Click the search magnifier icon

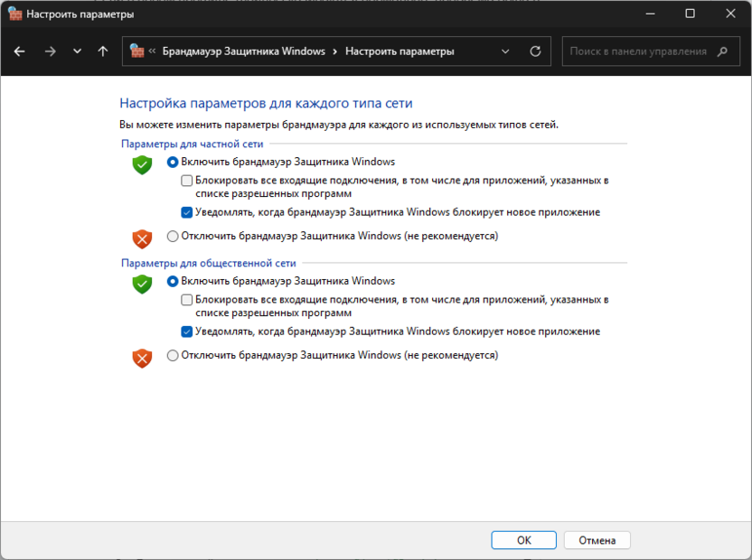pyautogui.click(x=722, y=51)
